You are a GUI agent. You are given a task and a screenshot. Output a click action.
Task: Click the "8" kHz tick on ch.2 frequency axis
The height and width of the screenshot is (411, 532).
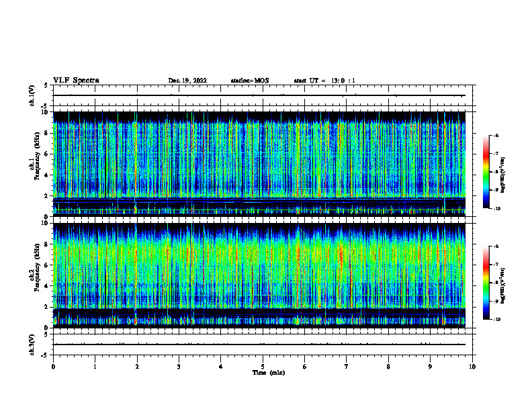[x=47, y=244]
